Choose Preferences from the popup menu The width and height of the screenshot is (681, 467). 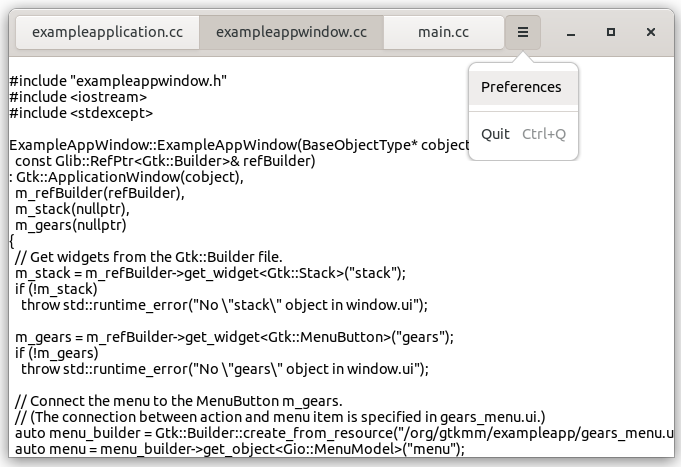tap(521, 87)
